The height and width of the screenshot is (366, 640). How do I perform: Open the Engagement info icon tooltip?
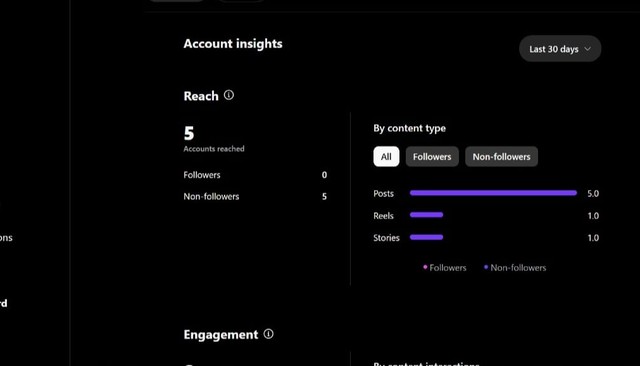tap(269, 334)
